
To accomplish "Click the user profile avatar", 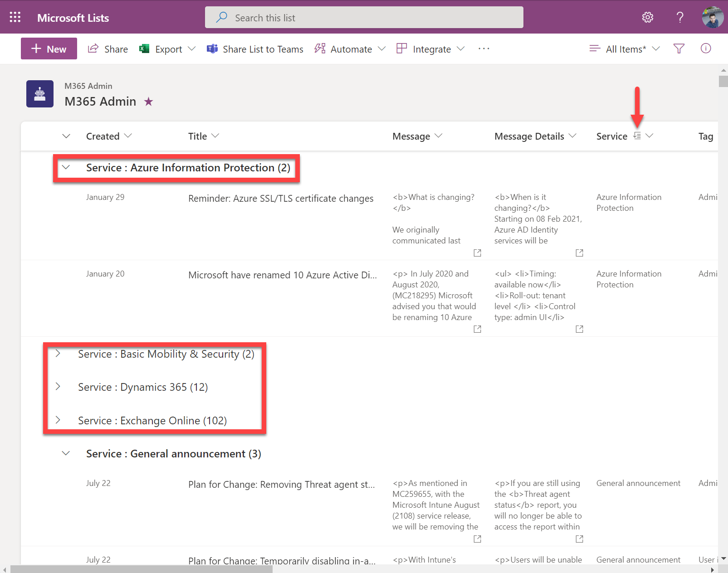I will click(712, 17).
